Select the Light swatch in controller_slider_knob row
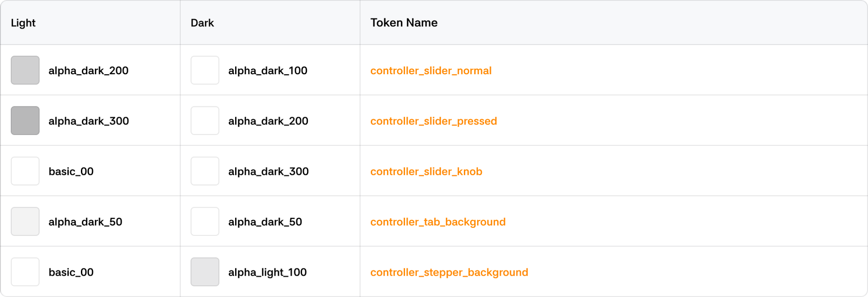The image size is (868, 297). click(x=25, y=171)
